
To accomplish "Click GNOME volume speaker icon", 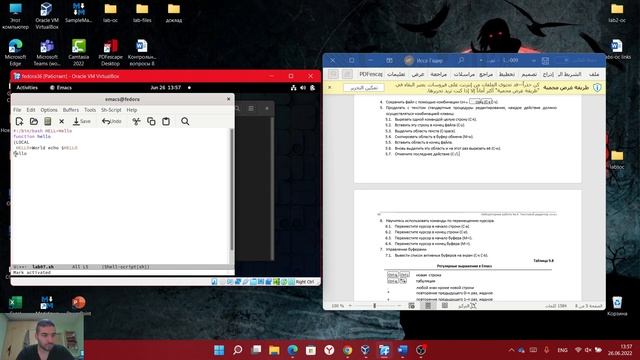I will tap(303, 88).
